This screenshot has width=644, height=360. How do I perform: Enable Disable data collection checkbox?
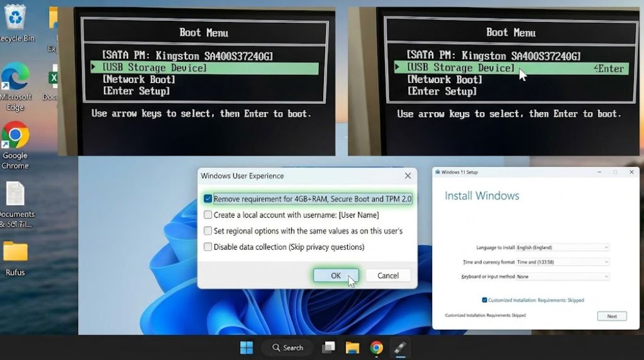(208, 247)
